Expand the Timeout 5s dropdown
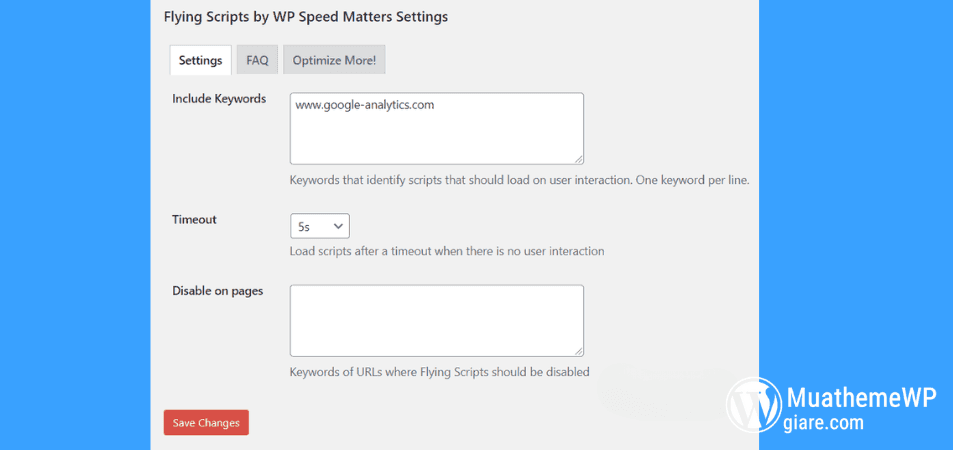Image resolution: width=953 pixels, height=450 pixels. click(x=320, y=227)
